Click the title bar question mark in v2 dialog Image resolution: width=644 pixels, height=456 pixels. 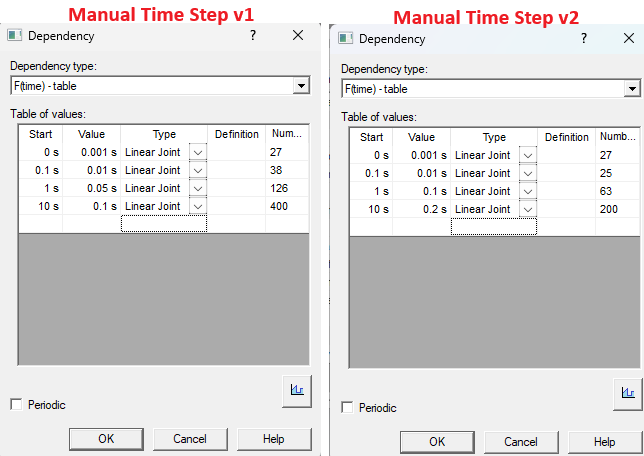(x=583, y=38)
